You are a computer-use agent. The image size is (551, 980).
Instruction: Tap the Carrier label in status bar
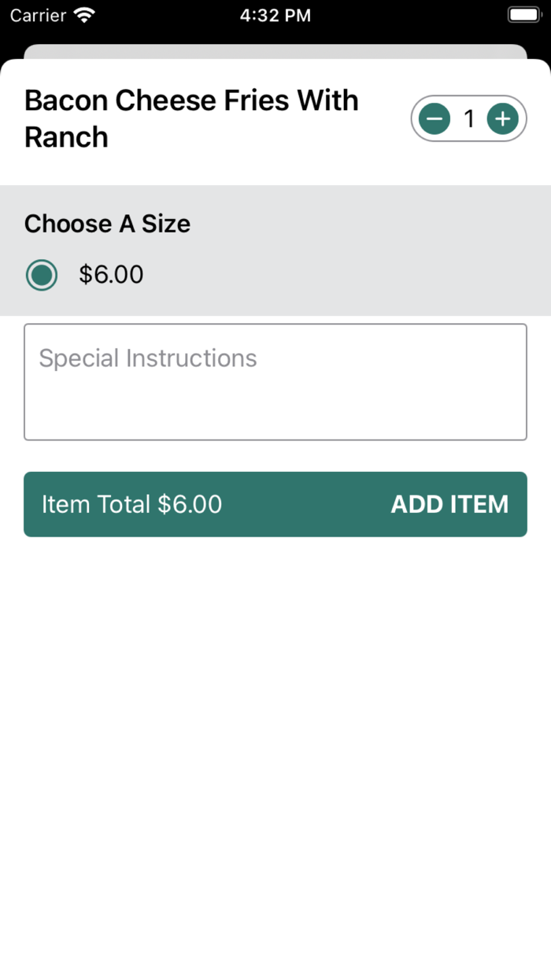(38, 15)
